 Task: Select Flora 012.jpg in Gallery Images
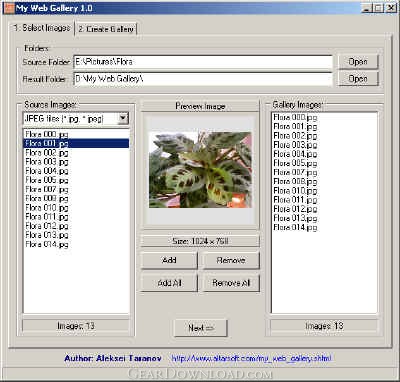[324, 209]
